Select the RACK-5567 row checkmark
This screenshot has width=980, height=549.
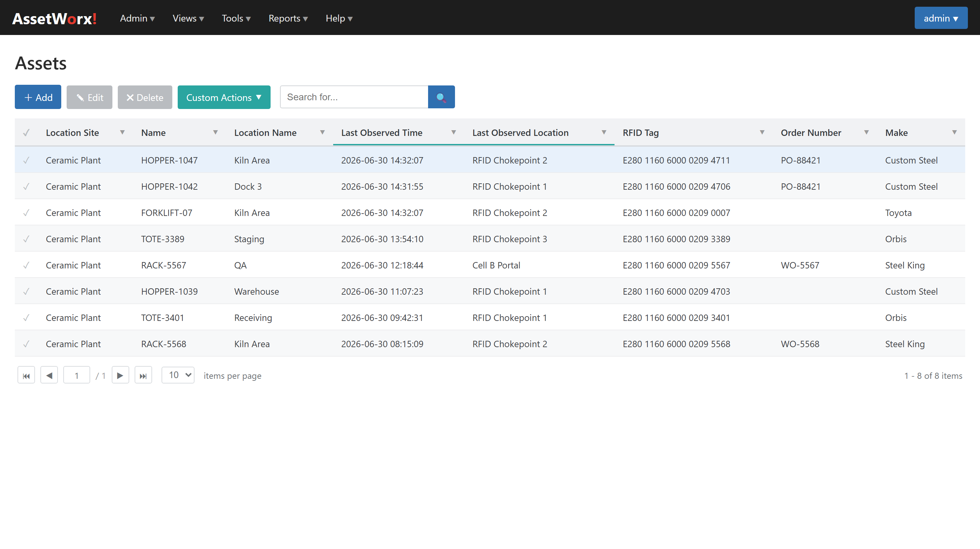[26, 265]
